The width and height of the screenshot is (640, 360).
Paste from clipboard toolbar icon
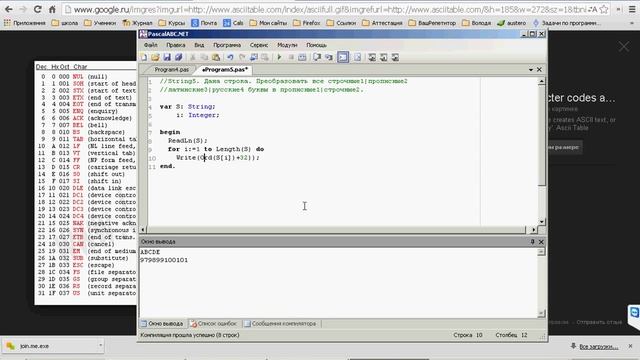(x=216, y=58)
